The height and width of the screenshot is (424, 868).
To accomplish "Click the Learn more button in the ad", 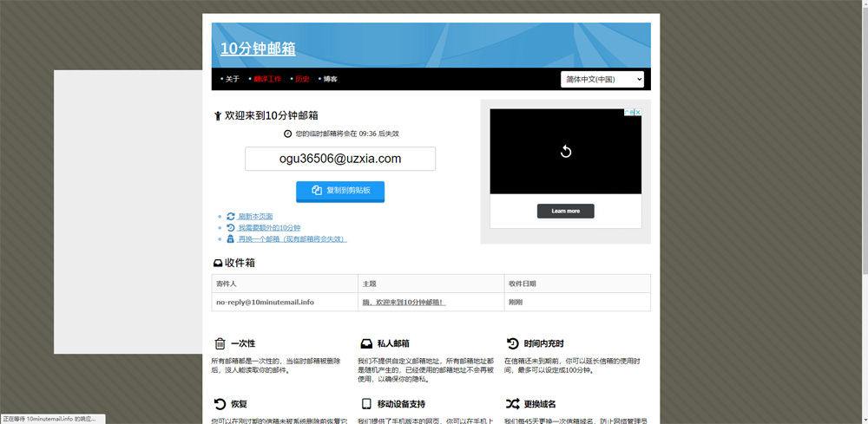I will [565, 211].
